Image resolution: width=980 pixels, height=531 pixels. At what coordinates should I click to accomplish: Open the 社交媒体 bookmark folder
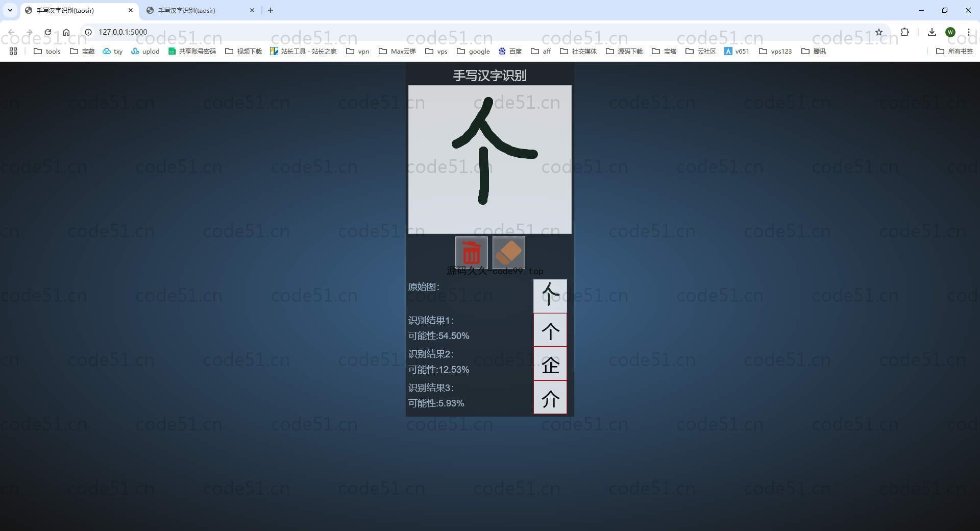[578, 51]
